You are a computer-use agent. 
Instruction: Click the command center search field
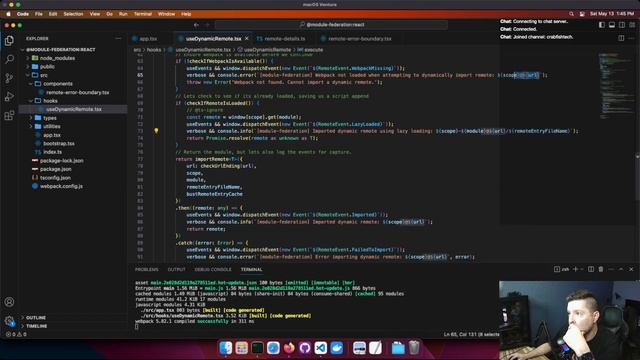tap(331, 25)
